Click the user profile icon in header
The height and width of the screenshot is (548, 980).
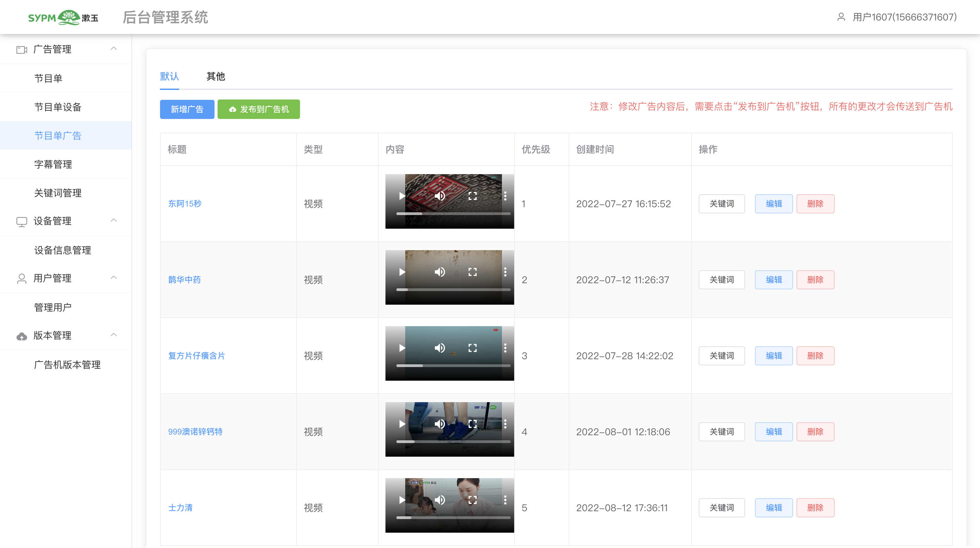tap(841, 17)
